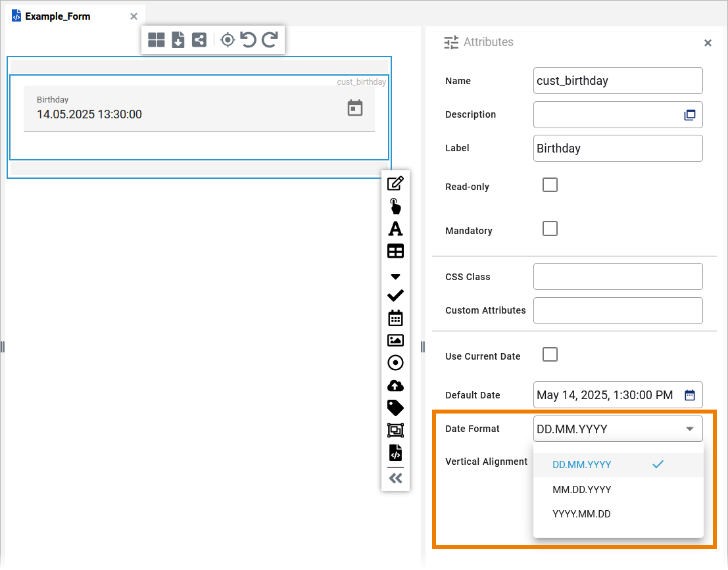Click the share icon in top toolbar
The height and width of the screenshot is (570, 728).
tap(199, 40)
